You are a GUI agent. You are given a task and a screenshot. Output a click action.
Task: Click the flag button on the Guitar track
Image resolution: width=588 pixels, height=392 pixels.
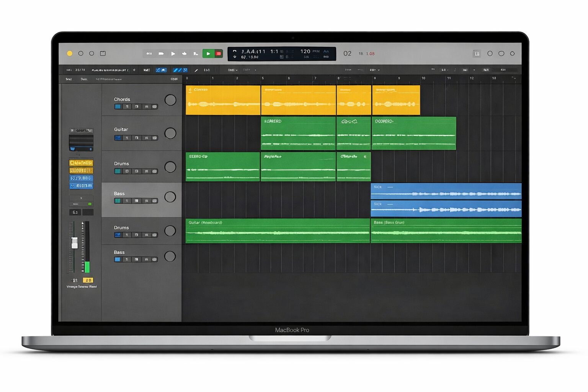tap(146, 138)
